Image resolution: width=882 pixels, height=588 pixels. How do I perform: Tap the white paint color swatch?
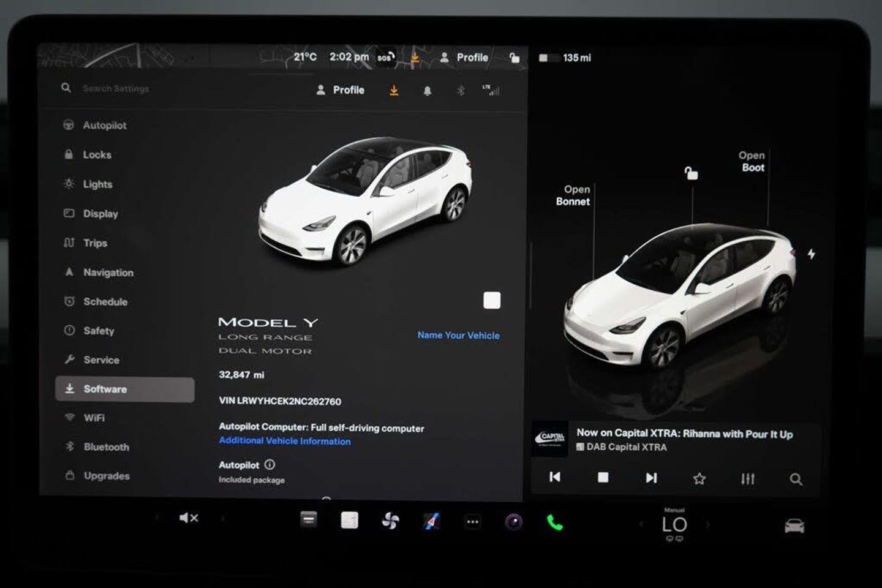coord(492,300)
